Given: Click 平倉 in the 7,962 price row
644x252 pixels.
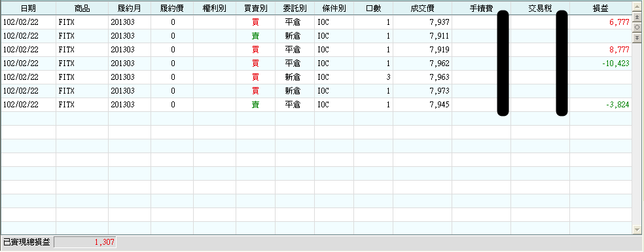Looking at the screenshot, I should (x=293, y=63).
